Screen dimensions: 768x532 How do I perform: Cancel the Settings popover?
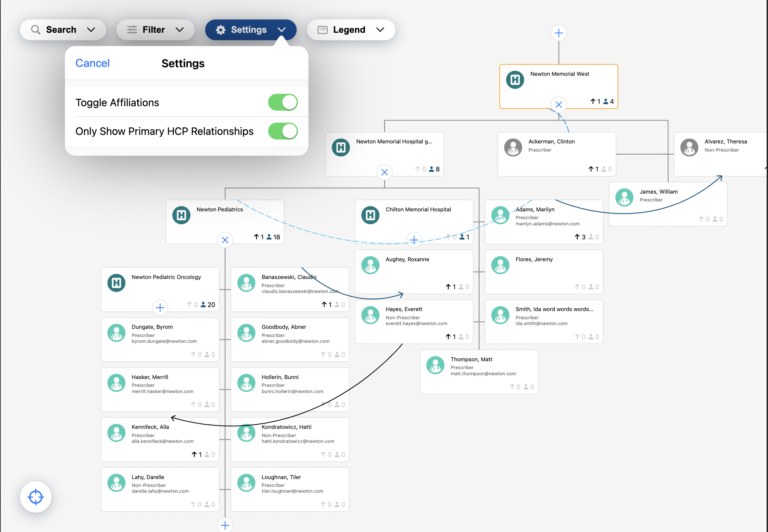coord(92,63)
